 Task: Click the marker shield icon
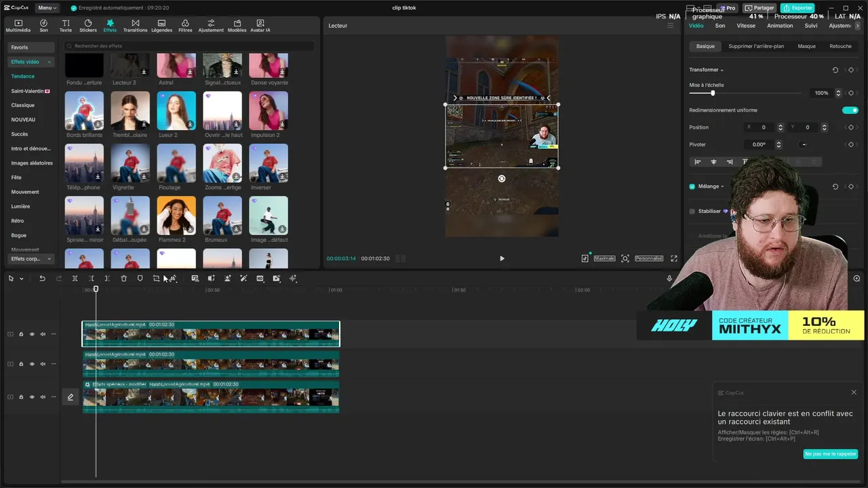[x=140, y=279]
